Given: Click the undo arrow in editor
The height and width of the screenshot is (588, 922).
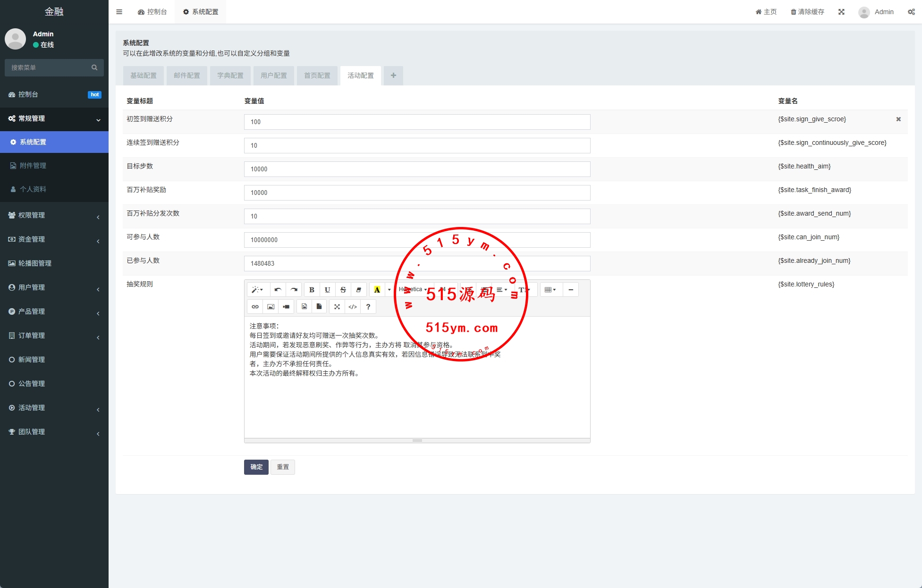Looking at the screenshot, I should (x=278, y=290).
